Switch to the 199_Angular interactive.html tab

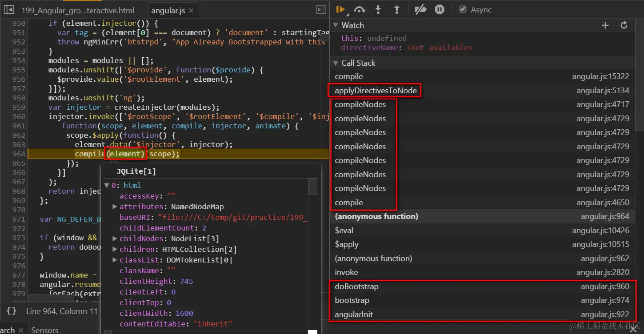78,11
